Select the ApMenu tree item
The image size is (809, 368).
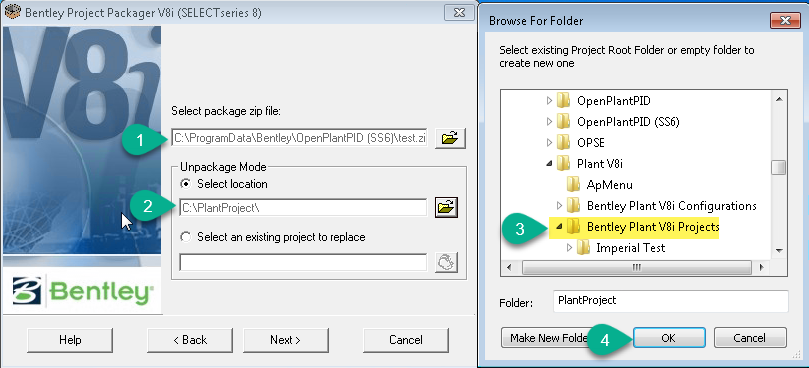609,184
